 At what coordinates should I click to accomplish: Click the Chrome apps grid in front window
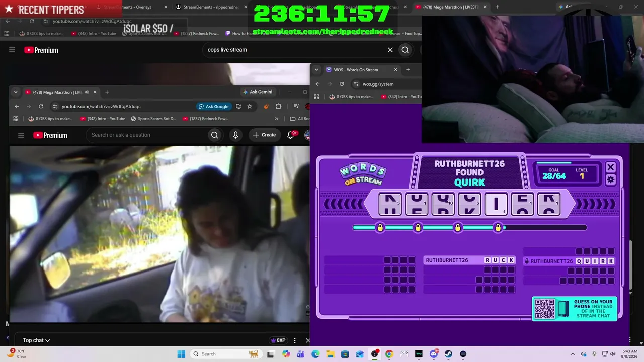click(16, 119)
